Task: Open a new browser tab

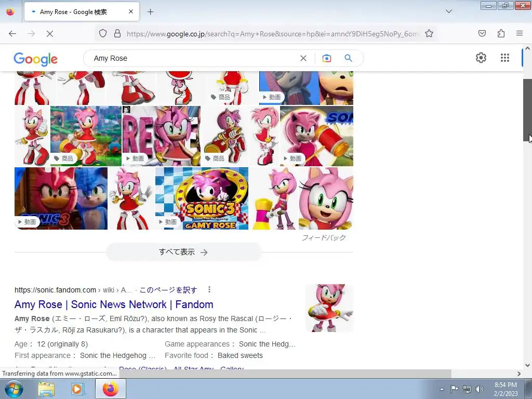Action: 150,12
